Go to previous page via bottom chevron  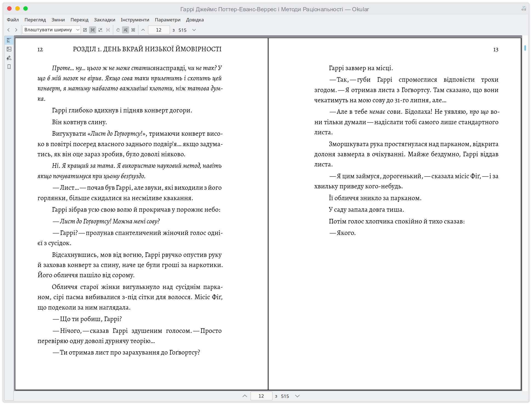point(245,396)
